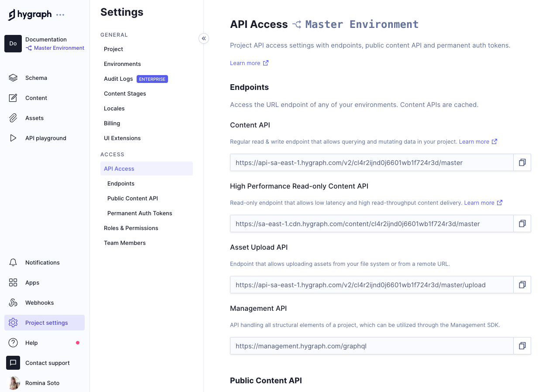This screenshot has width=556, height=392.
Task: Click the Content API URL field
Action: click(371, 162)
